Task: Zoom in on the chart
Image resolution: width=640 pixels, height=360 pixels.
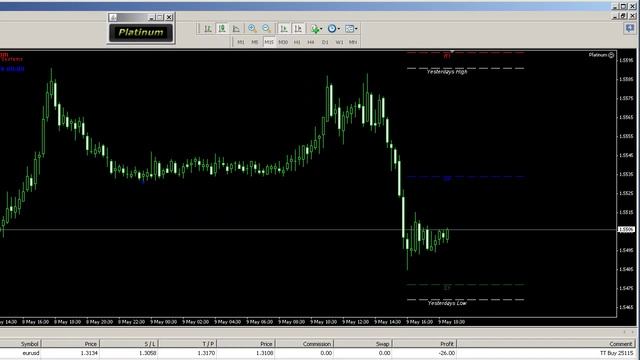Action: (x=252, y=29)
